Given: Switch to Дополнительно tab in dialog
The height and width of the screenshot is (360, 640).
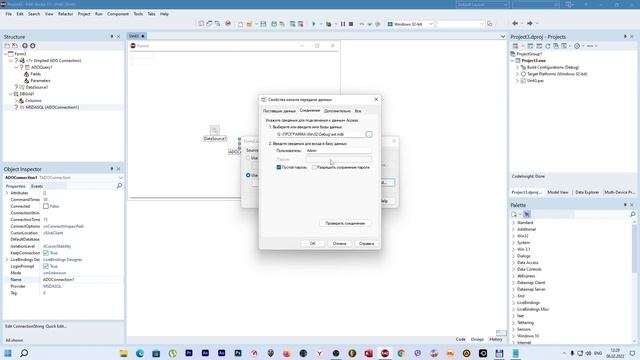Looking at the screenshot, I should (x=337, y=111).
